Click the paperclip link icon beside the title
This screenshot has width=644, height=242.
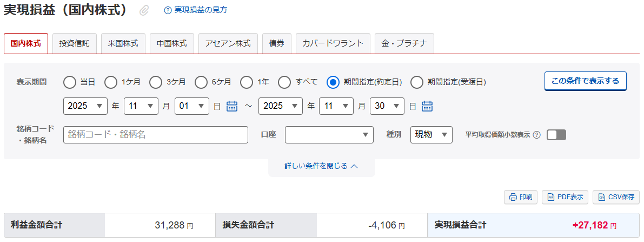[144, 10]
